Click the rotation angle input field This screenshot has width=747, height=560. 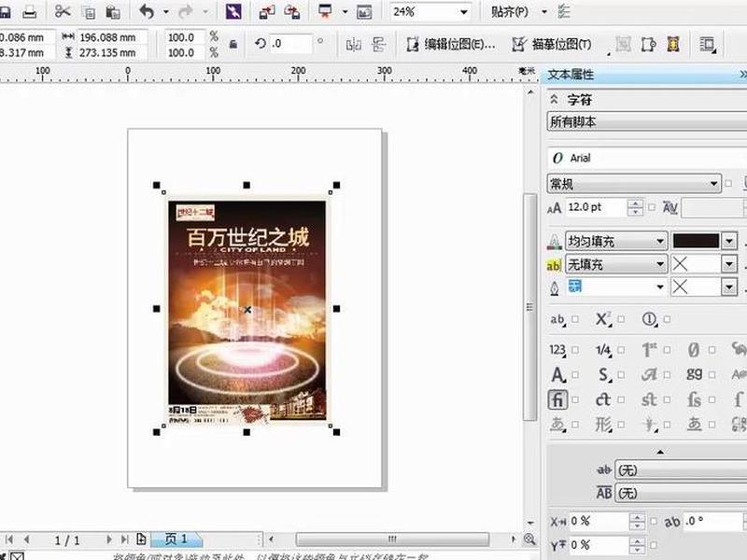(x=291, y=44)
